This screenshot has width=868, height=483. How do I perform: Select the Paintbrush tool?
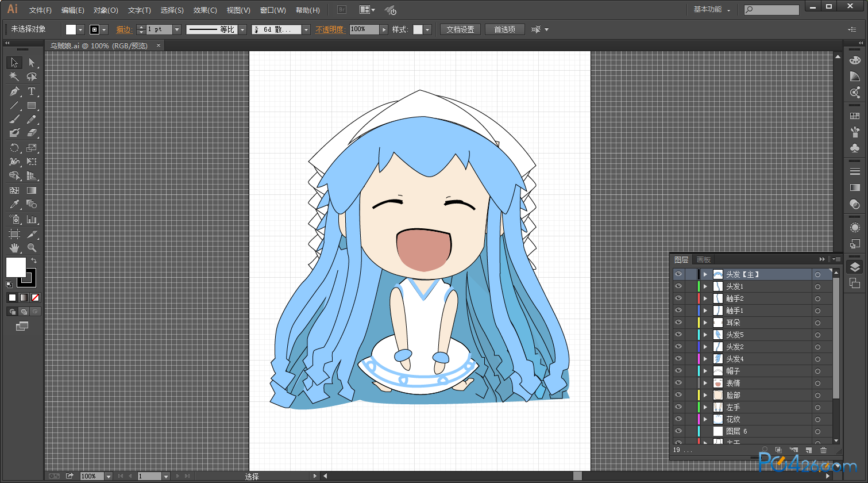pos(14,119)
